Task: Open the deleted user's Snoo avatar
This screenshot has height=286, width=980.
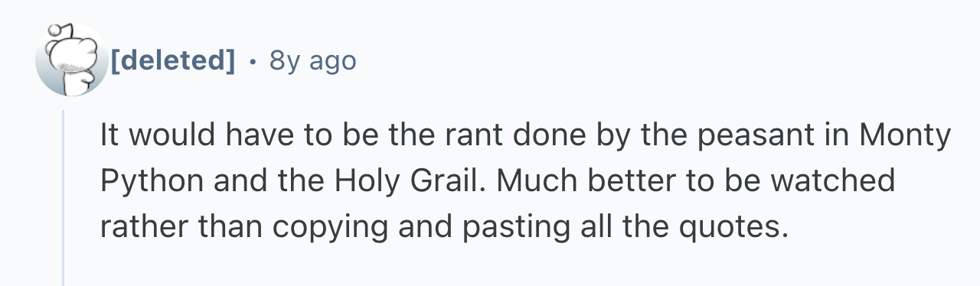Action: tap(71, 60)
